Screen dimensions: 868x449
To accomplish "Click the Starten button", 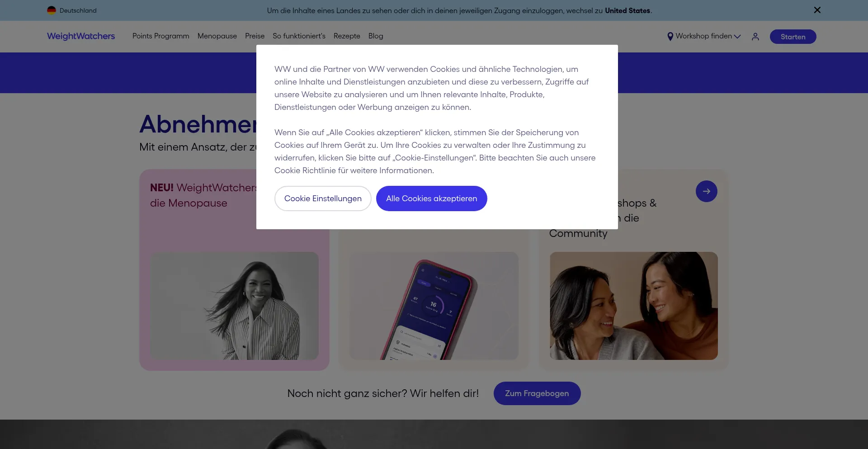I will 793,37.
